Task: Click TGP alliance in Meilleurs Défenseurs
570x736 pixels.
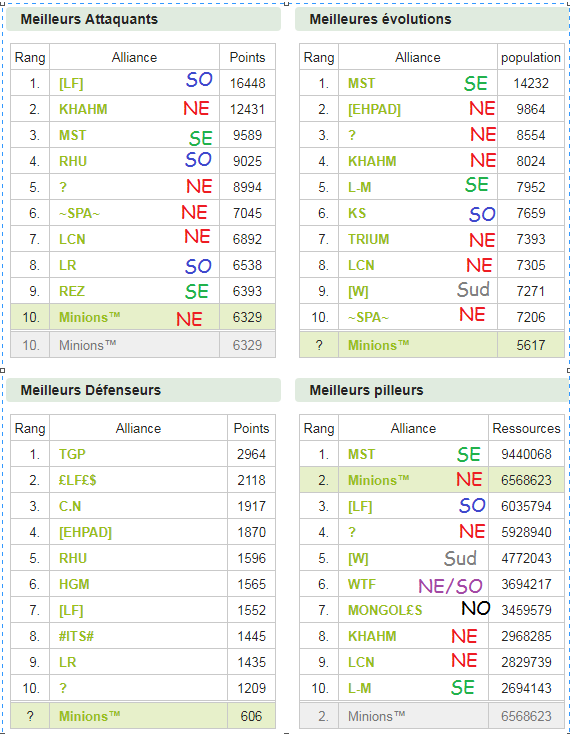Action: point(72,454)
